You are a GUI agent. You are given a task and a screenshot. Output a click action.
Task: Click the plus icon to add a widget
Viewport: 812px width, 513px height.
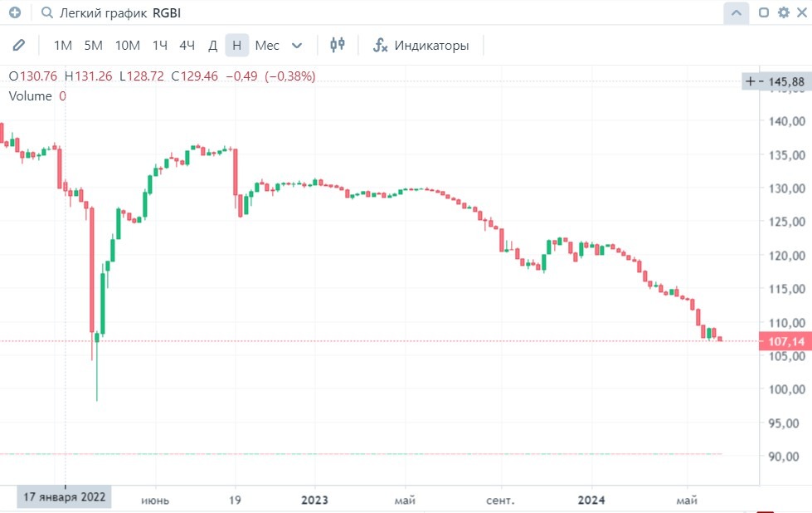tap(14, 13)
